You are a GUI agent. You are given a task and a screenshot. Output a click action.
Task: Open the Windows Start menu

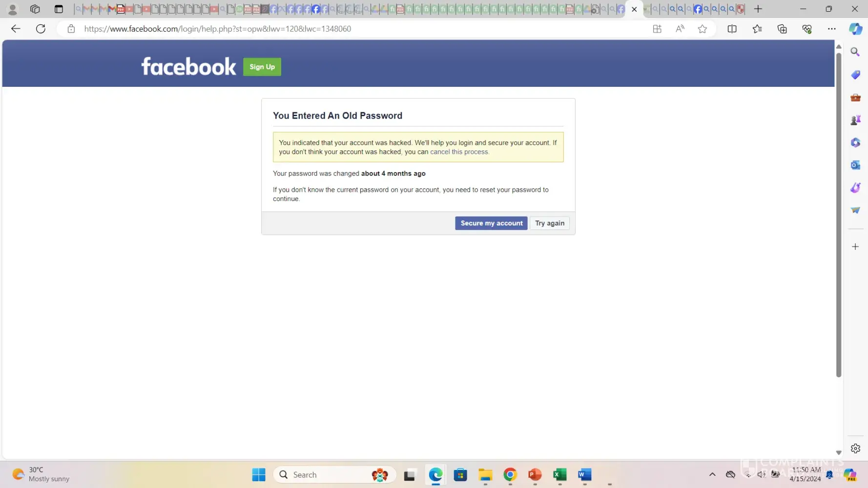259,474
